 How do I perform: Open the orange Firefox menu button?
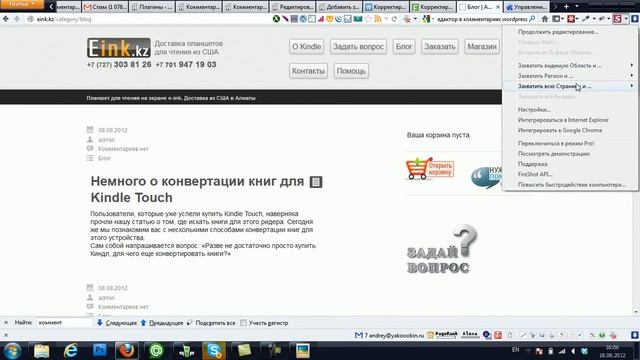coord(22,4)
